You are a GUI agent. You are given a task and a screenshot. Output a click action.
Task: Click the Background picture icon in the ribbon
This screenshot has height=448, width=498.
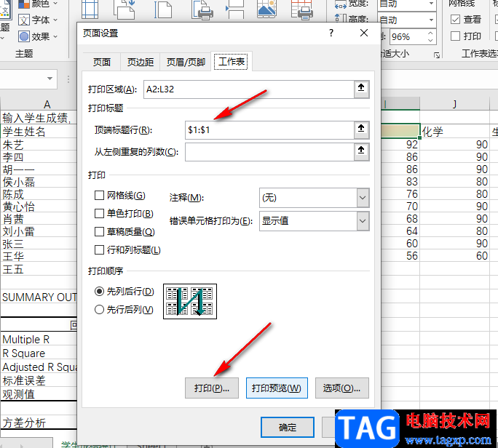point(266,8)
